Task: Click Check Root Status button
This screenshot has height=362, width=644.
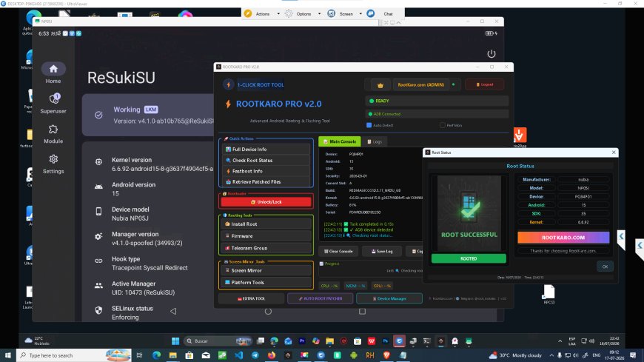Action: click(266, 160)
